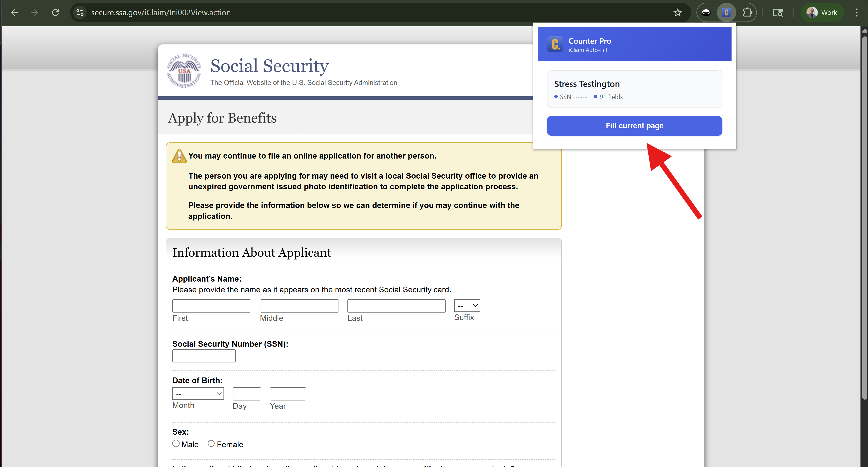Open the Work profile menu
Screen dimensions: 868x467
822,13
